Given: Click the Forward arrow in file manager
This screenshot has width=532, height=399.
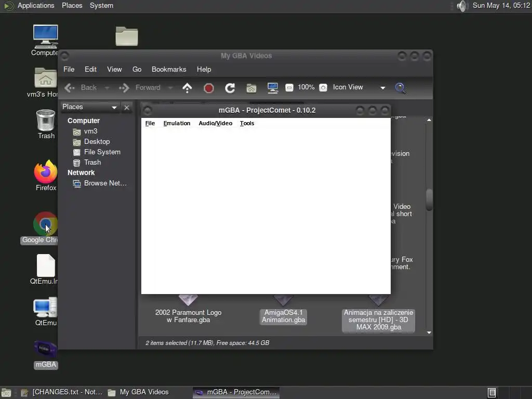Looking at the screenshot, I should 140,87.
